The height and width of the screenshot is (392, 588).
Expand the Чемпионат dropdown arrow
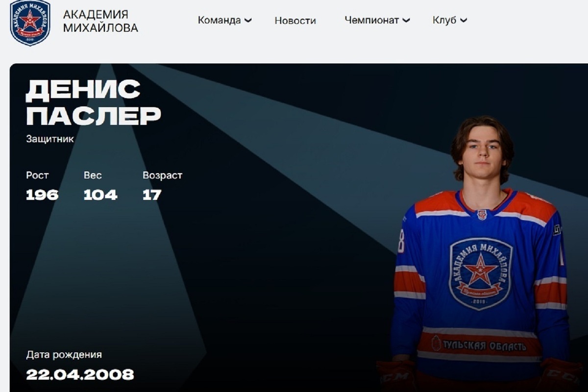tap(406, 21)
